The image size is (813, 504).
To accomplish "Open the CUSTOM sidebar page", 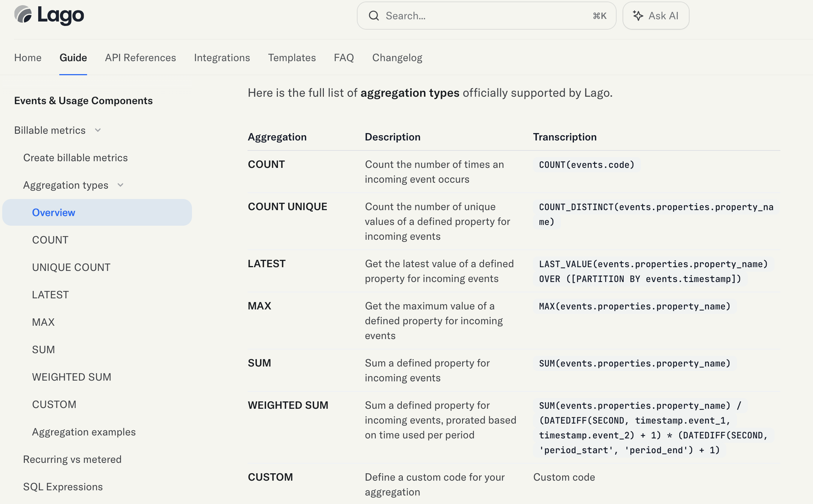I will pyautogui.click(x=54, y=404).
